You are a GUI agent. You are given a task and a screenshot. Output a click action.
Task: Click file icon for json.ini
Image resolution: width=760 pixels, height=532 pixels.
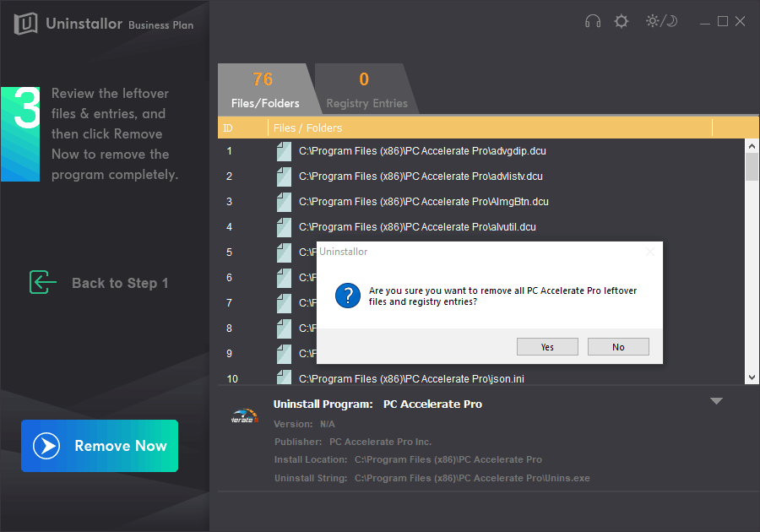click(284, 377)
